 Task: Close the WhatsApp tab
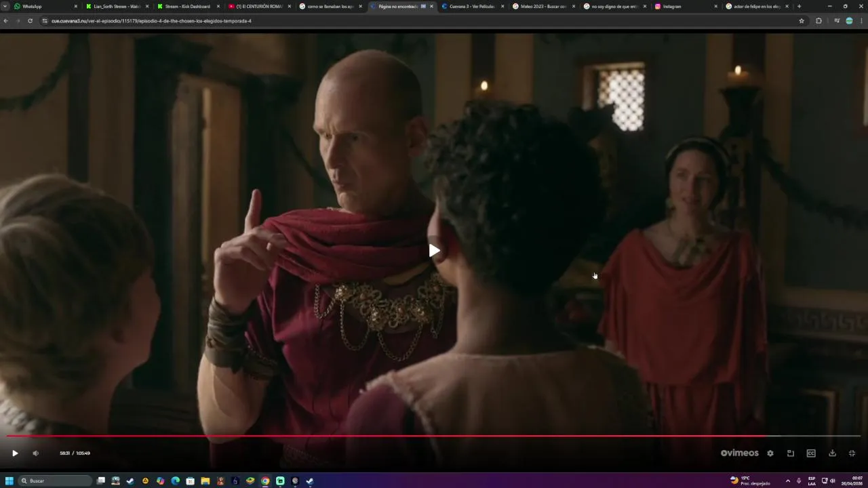75,6
